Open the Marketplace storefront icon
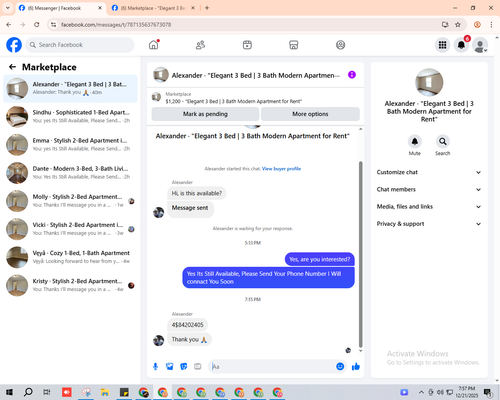 click(x=294, y=45)
